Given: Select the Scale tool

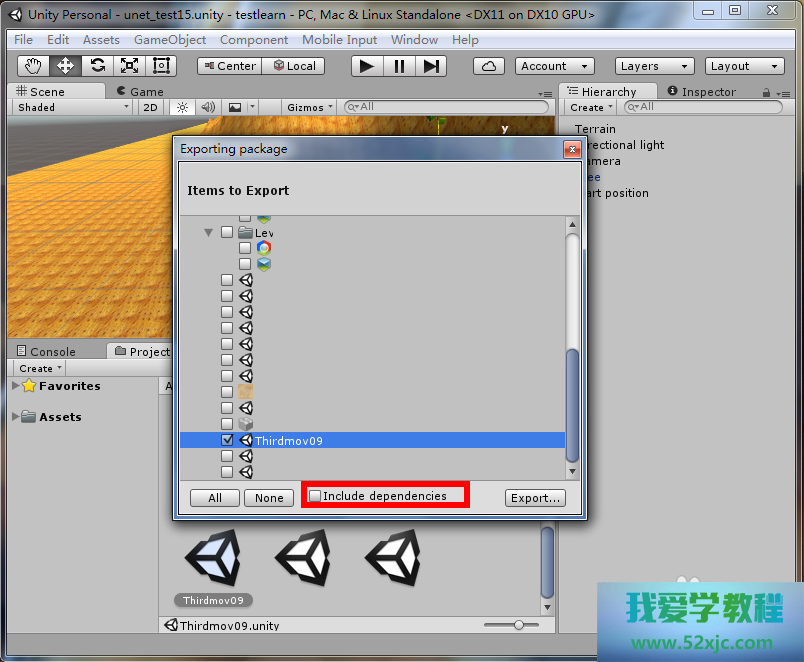Looking at the screenshot, I should tap(130, 66).
